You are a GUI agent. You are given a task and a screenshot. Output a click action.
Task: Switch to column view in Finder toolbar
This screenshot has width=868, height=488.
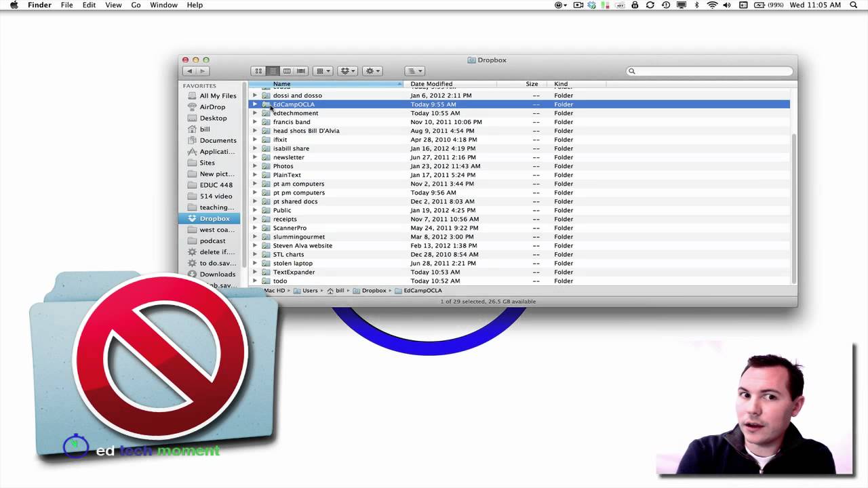287,71
